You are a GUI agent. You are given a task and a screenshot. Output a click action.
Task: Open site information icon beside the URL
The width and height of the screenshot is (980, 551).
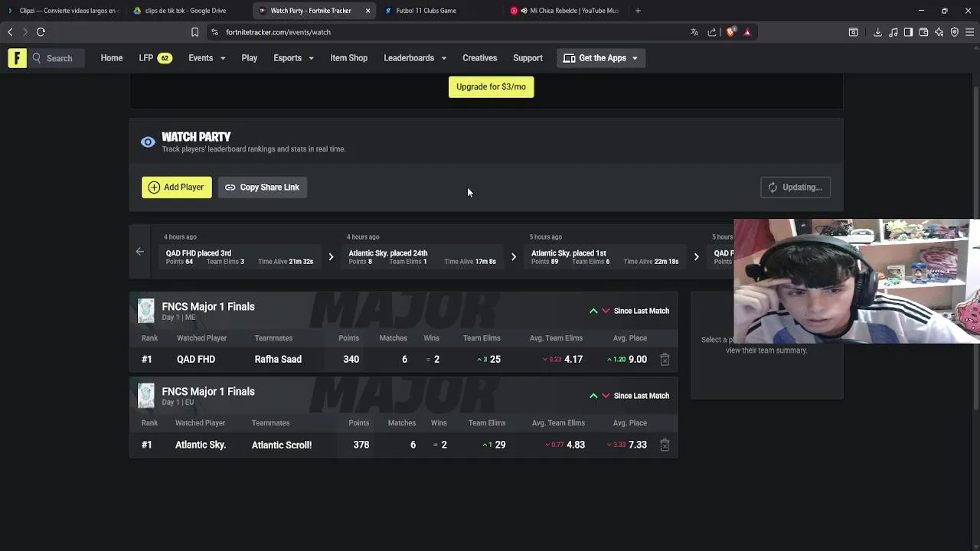click(x=215, y=32)
